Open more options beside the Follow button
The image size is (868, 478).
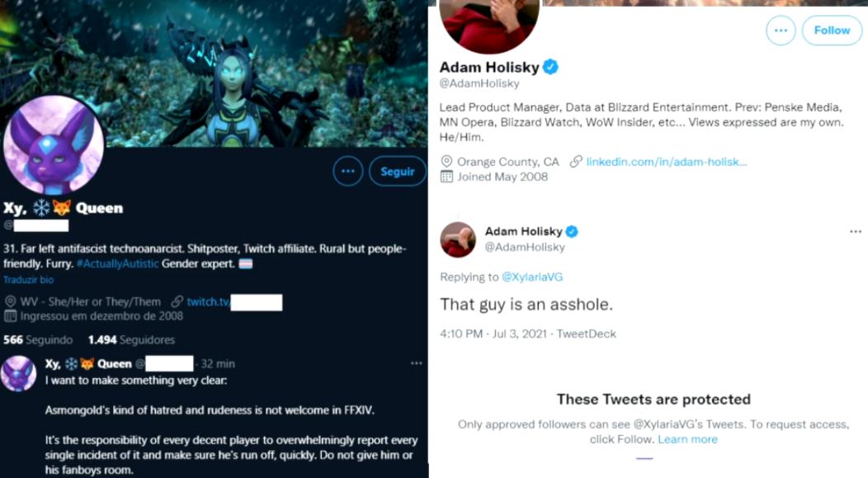[x=781, y=31]
